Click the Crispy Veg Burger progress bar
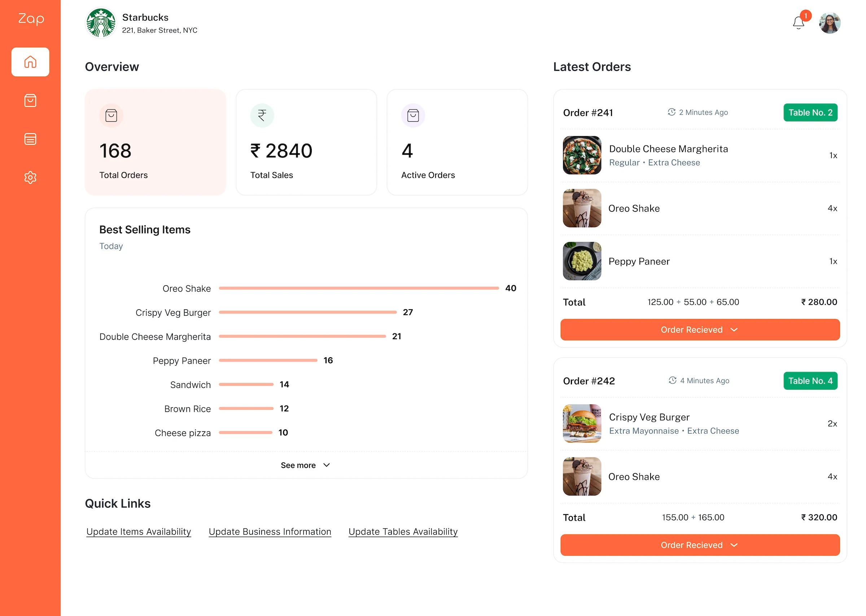This screenshot has height=616, width=866. [x=307, y=312]
